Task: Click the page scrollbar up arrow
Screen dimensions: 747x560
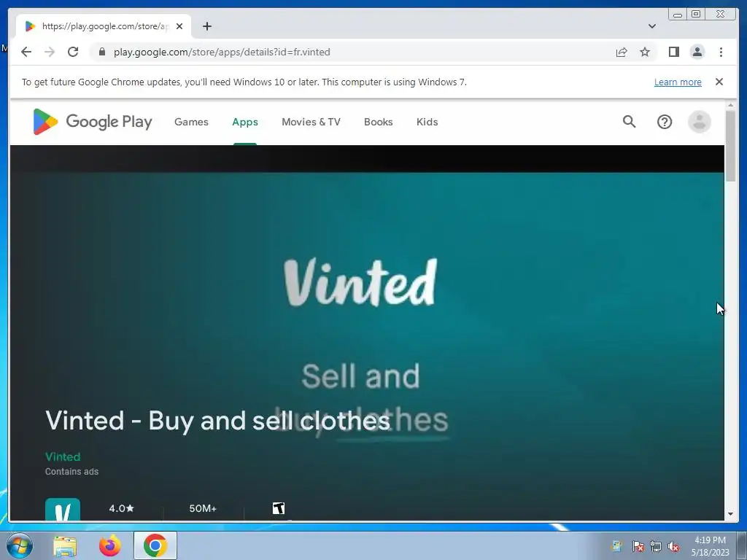Action: (x=731, y=105)
